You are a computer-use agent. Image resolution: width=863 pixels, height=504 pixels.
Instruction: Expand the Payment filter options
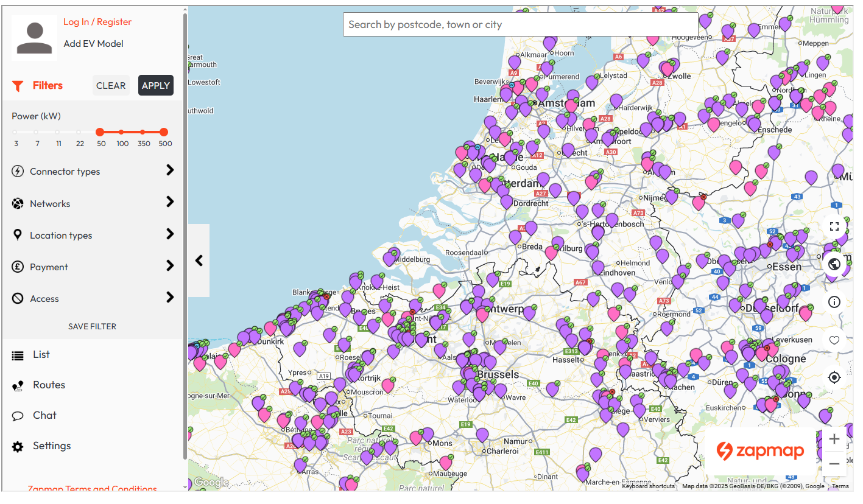coord(93,267)
